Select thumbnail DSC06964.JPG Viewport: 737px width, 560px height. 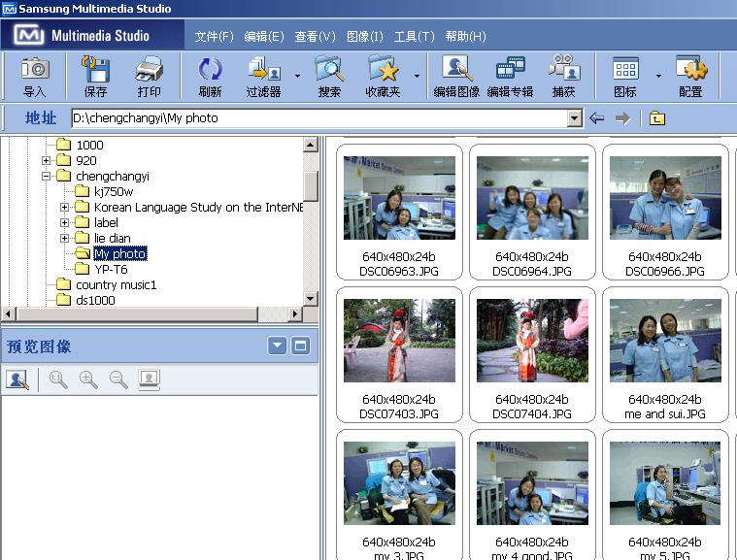532,212
